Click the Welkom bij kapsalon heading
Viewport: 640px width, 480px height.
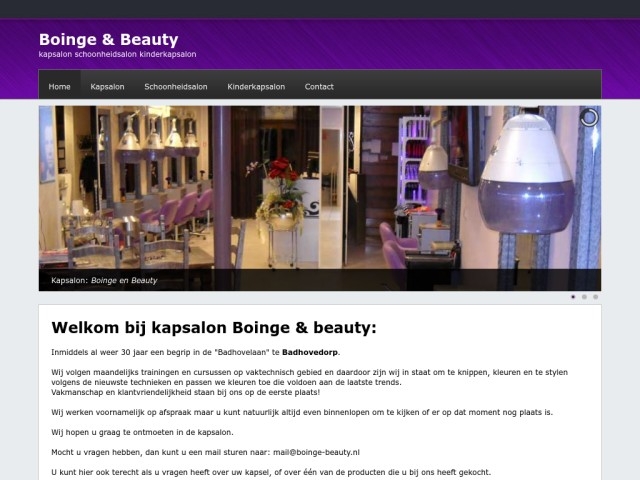(214, 328)
